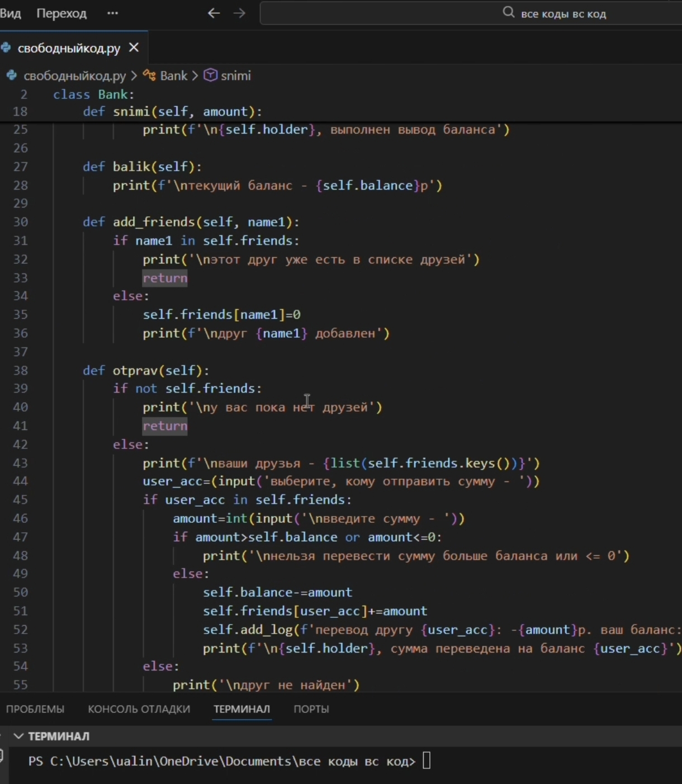Click the snimi method cube icon in breadcrumb
This screenshot has height=784, width=682.
(x=210, y=75)
